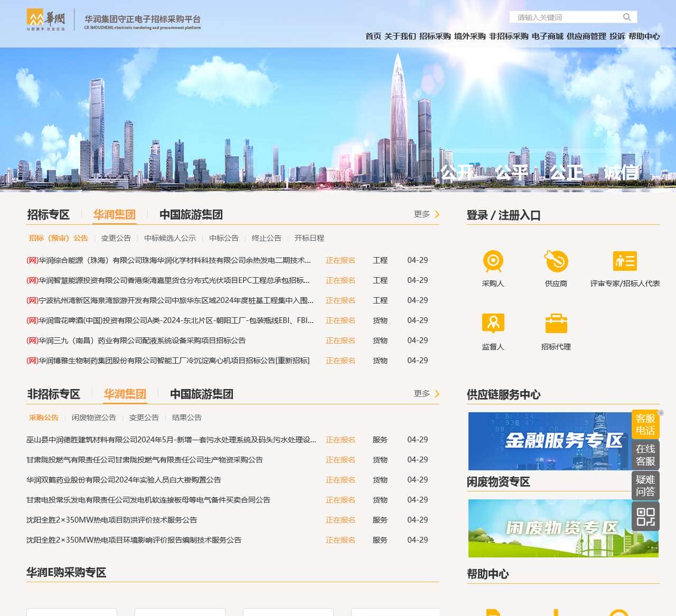Open 评审专家/招标人代表 login entry

[625, 261]
